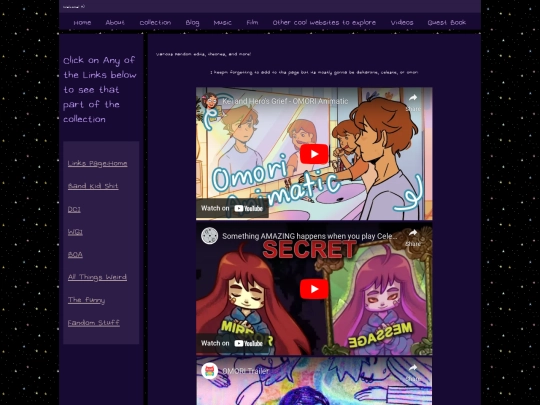This screenshot has height=405, width=540.
Task: Click the 'Click on Any of the Links below' heading
Action: 100,90
